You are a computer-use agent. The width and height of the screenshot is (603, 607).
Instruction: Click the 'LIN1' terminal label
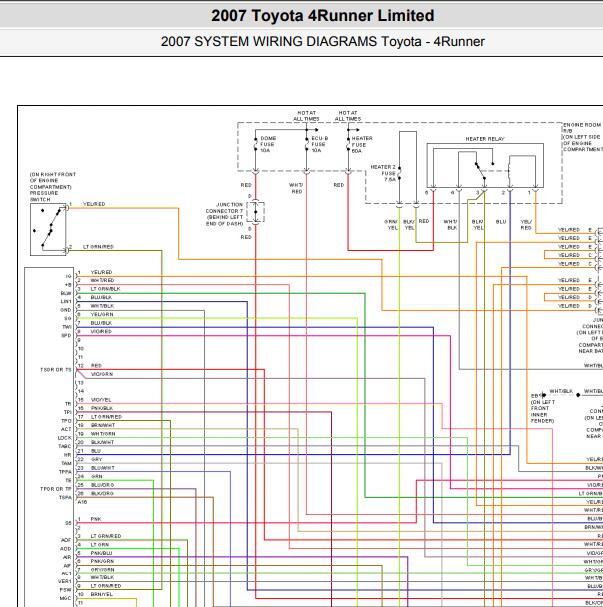[66, 302]
